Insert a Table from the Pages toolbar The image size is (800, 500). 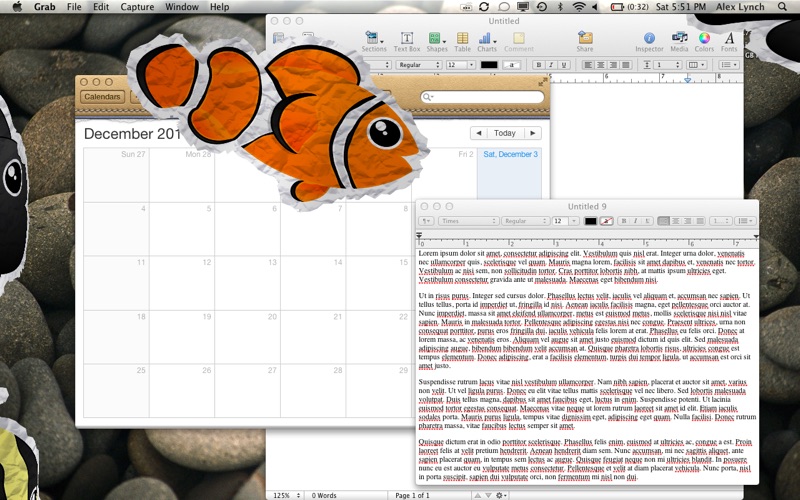coord(462,42)
